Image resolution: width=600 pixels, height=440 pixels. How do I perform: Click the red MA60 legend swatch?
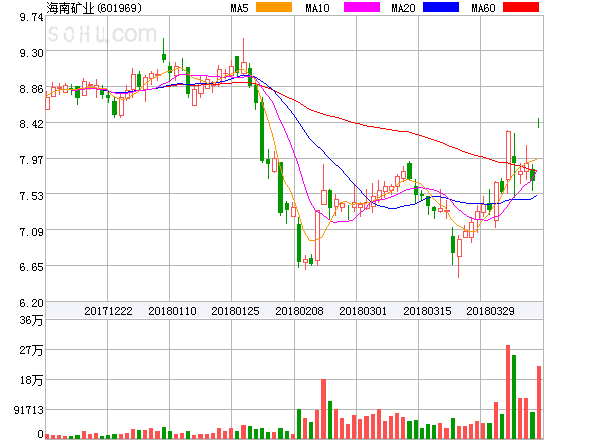coord(521,7)
